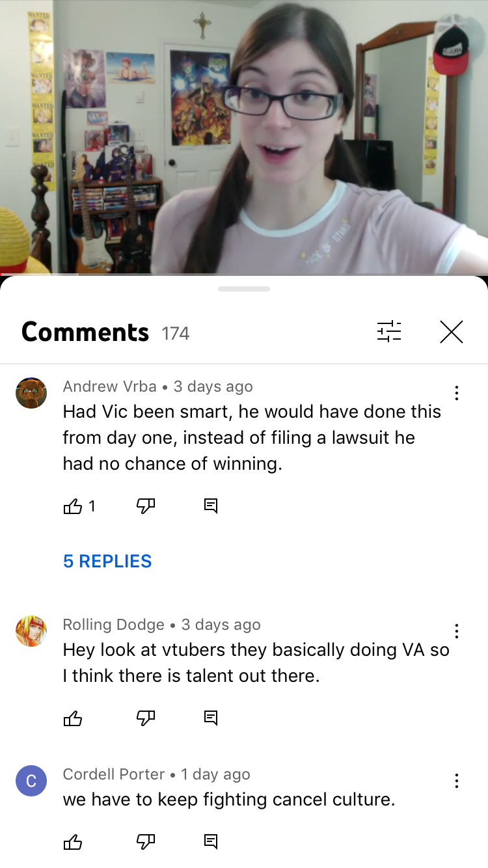Viewport: 488px width, 868px height.
Task: Like Cordell Porter's cancel culture comment
Action: pos(73,842)
